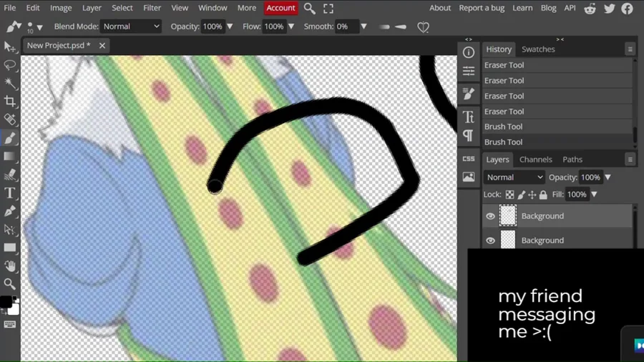Expand the layer Opacity arrow
644x362 pixels.
point(608,177)
